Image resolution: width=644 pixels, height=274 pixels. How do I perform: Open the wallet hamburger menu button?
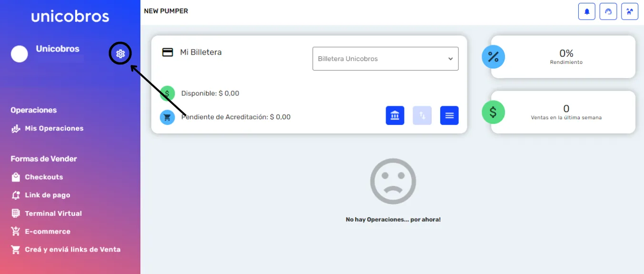pos(449,115)
